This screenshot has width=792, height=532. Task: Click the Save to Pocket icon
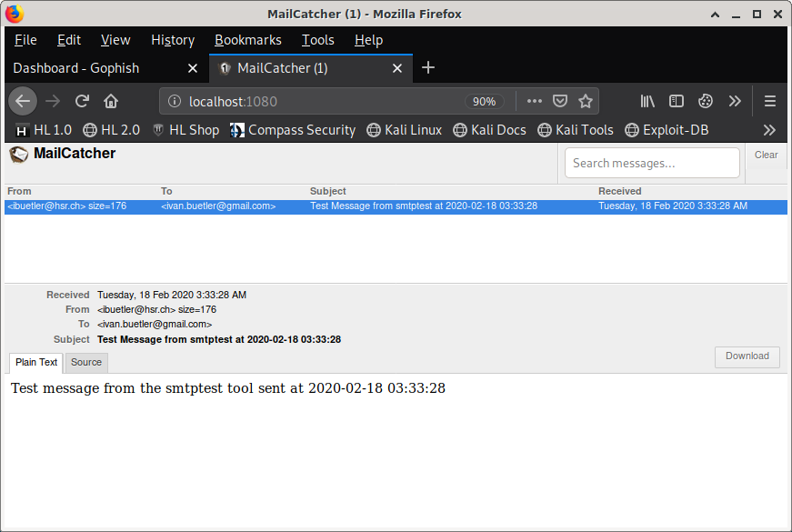(x=561, y=101)
